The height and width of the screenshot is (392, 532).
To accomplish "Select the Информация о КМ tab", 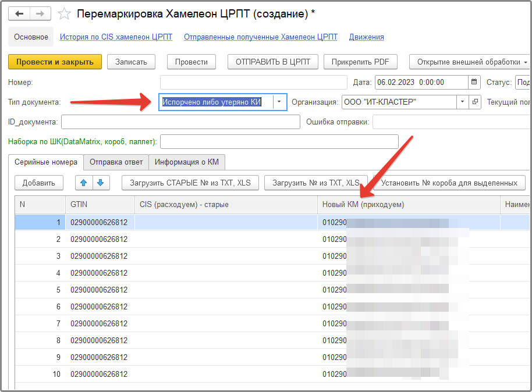I will point(187,162).
